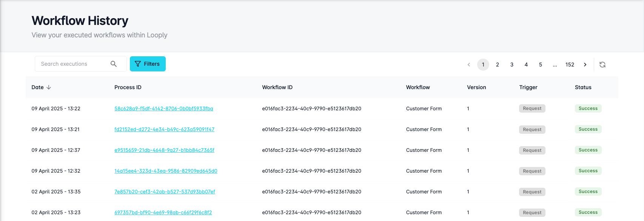Screen dimensions: 644x221
Task: Jump to last page 152
Action: [570, 65]
